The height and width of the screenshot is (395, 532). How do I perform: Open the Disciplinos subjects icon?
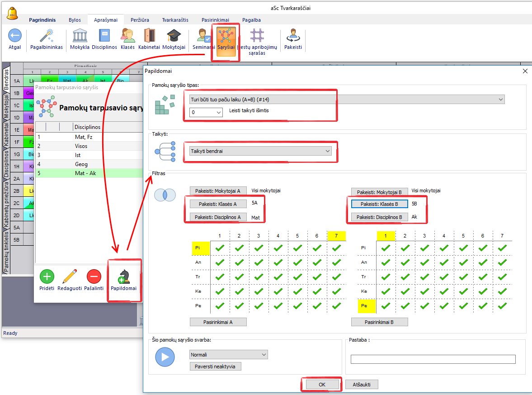104,36
